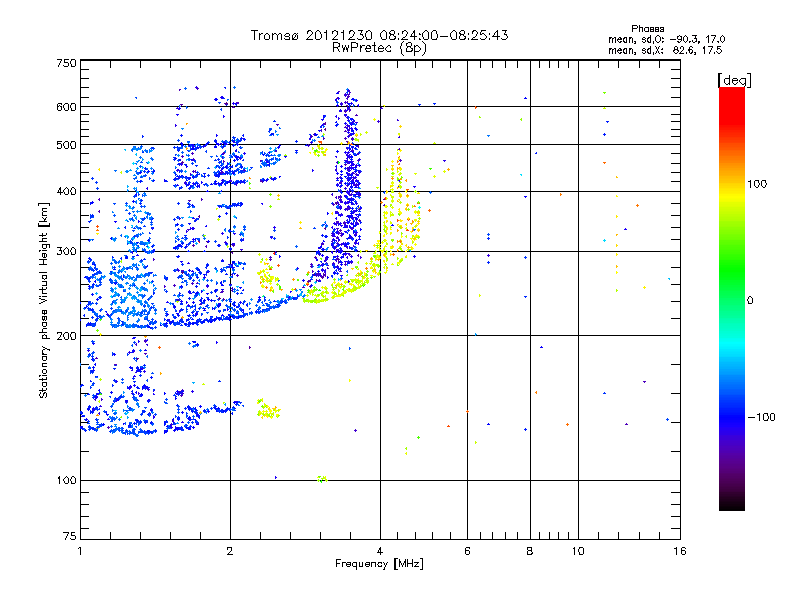
Task: Click the x-axis tick label "8"
Action: 530,551
